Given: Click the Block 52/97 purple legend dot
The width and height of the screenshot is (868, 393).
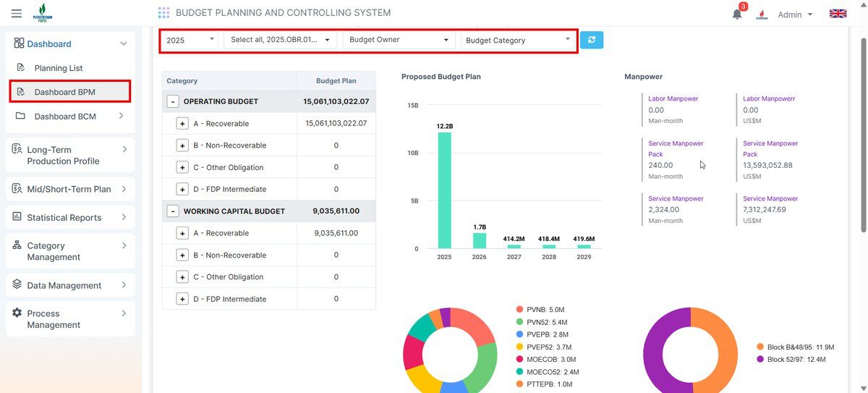Looking at the screenshot, I should click(759, 359).
